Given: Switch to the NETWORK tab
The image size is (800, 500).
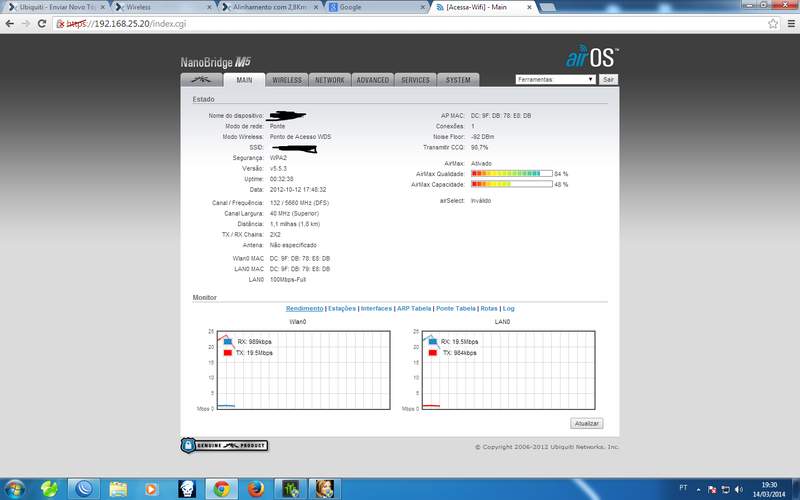Looking at the screenshot, I should point(330,80).
